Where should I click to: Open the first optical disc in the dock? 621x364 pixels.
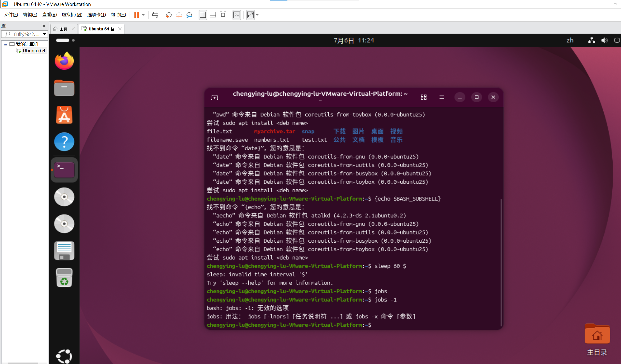(64, 197)
